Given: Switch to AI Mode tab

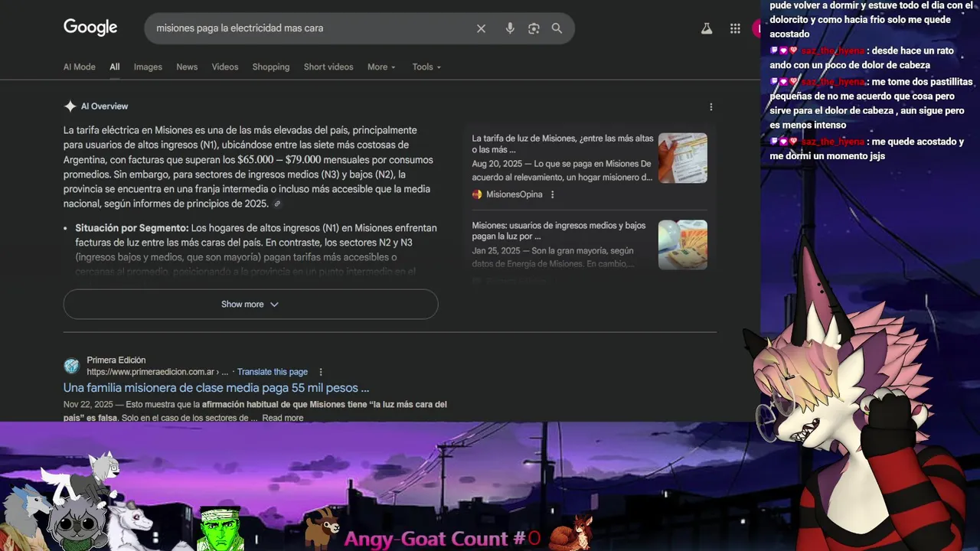Looking at the screenshot, I should (x=80, y=67).
